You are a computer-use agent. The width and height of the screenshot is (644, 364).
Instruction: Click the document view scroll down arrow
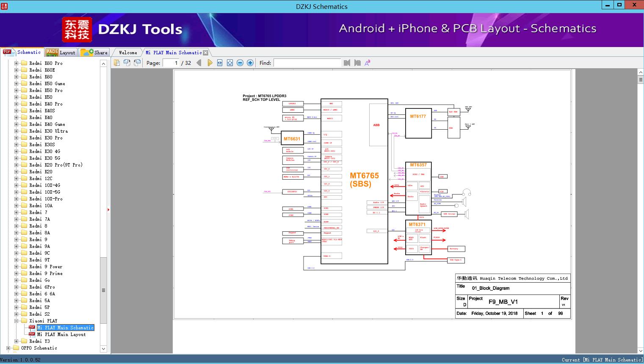(x=641, y=350)
